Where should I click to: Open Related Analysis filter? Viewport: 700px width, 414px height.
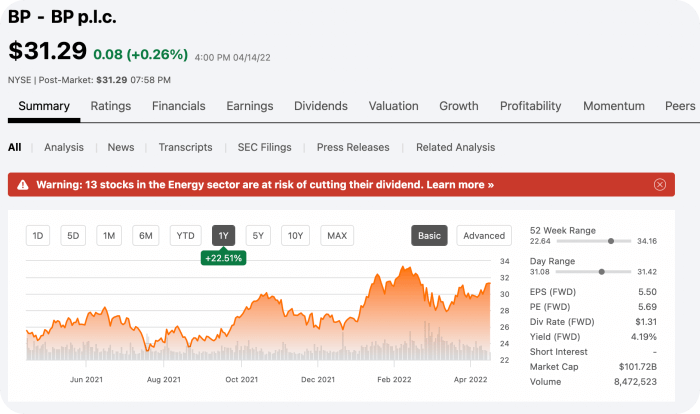tap(455, 147)
